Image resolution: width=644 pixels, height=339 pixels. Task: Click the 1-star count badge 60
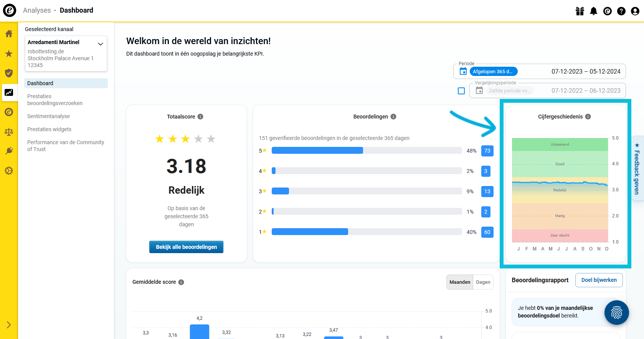click(487, 232)
